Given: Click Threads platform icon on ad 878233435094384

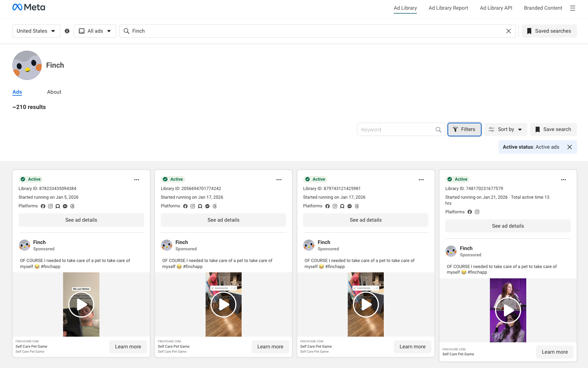Looking at the screenshot, I should (x=72, y=206).
